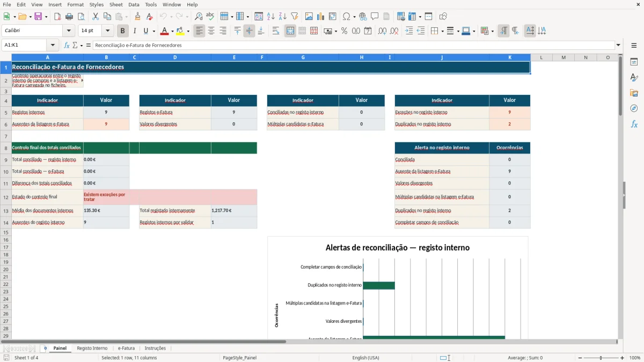This screenshot has height=362, width=644.
Task: Click the Sort Ascending icon
Action: tap(271, 17)
